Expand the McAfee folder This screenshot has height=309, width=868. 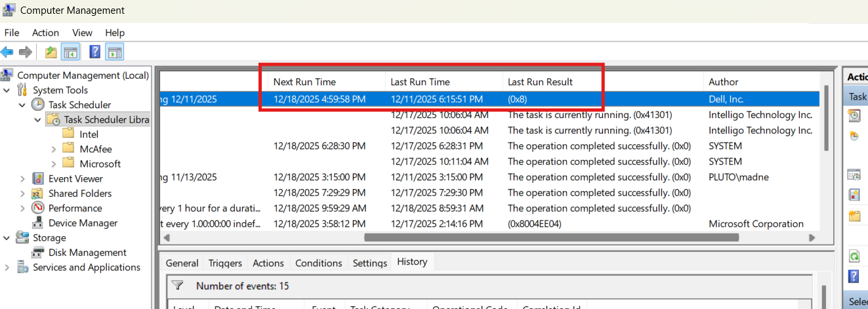click(53, 149)
